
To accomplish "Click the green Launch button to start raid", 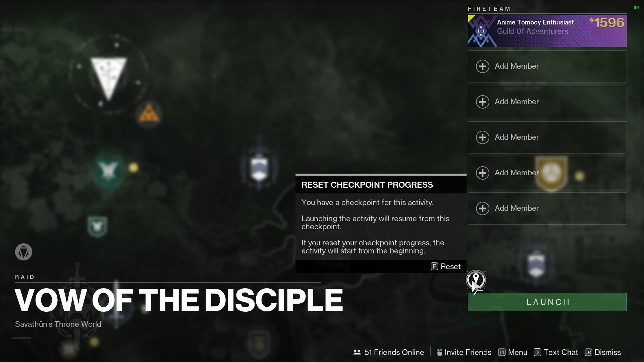I will 547,302.
